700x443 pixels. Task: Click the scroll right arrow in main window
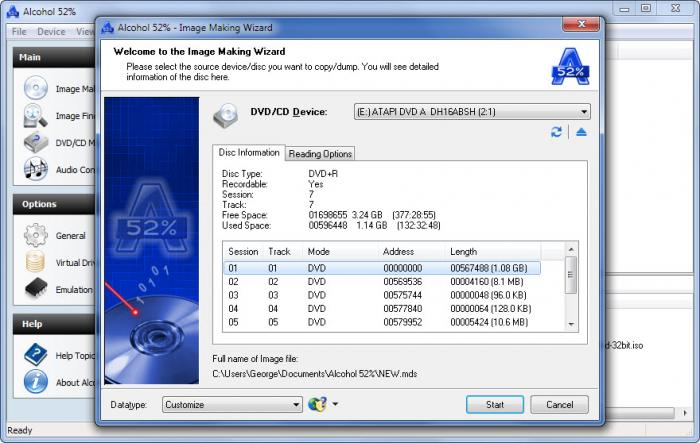click(685, 413)
